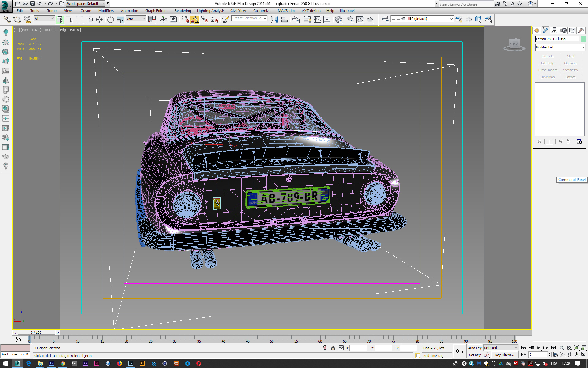588x368 pixels.
Task: Toggle Auto Key animation mode
Action: click(x=474, y=348)
